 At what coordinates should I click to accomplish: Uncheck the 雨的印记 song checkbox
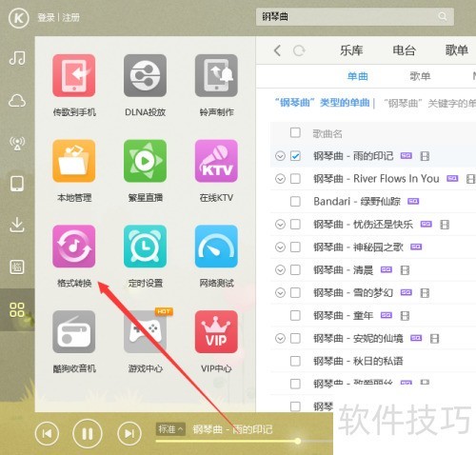pos(295,156)
